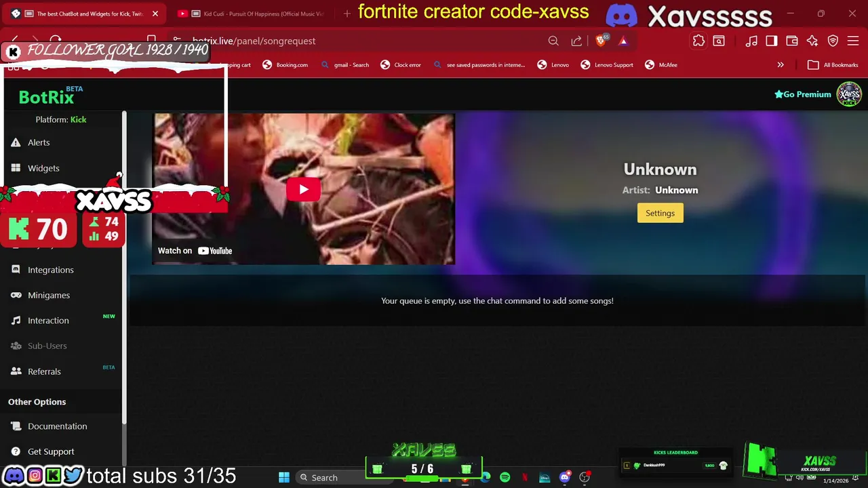Close the BotRix ChatBot tab
This screenshot has height=488, width=868.
point(155,14)
